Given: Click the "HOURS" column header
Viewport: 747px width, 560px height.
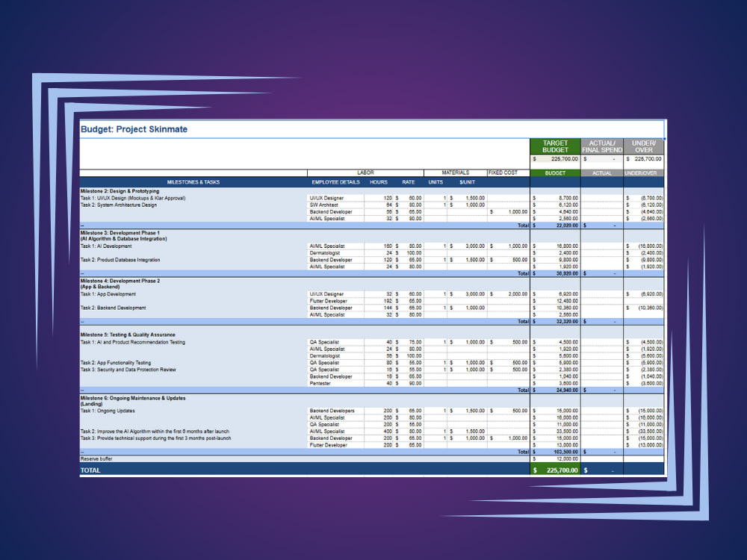Looking at the screenshot, I should pyautogui.click(x=378, y=182).
